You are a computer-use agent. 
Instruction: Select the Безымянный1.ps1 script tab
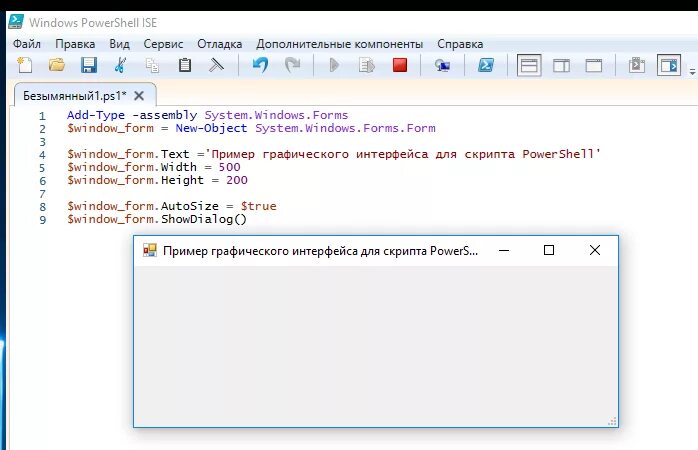75,96
